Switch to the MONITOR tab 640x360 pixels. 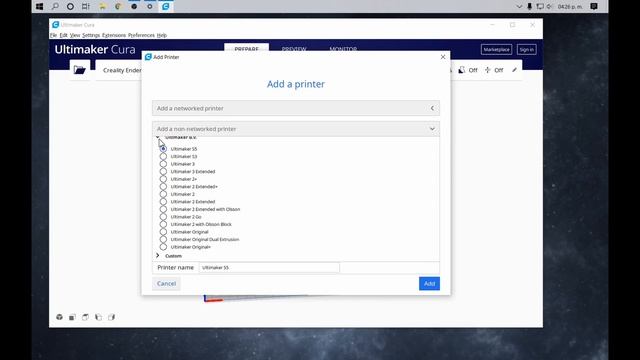tap(343, 49)
